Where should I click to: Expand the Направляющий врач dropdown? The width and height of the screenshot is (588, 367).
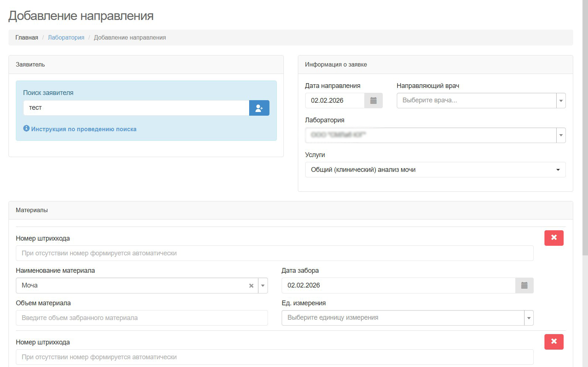pyautogui.click(x=561, y=101)
